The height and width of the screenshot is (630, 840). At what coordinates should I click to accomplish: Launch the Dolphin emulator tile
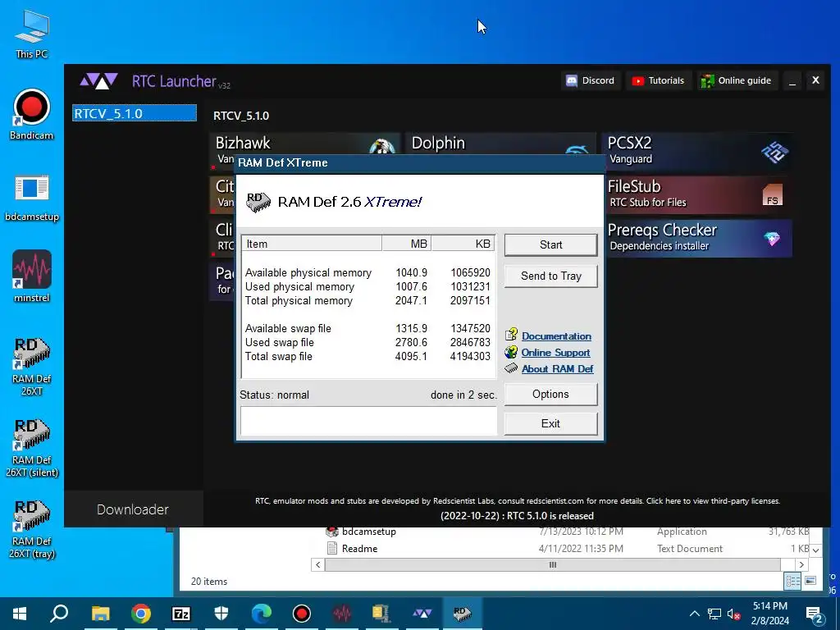pyautogui.click(x=500, y=144)
